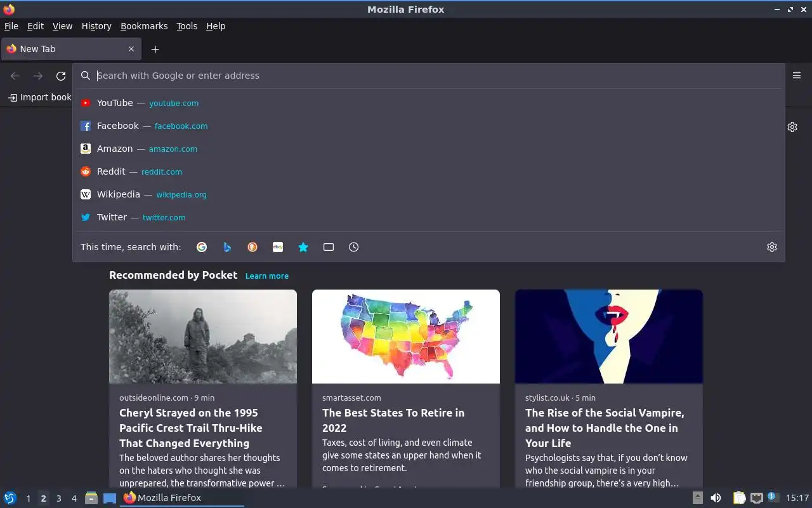Go forward one page
Image resolution: width=812 pixels, height=508 pixels.
38,76
